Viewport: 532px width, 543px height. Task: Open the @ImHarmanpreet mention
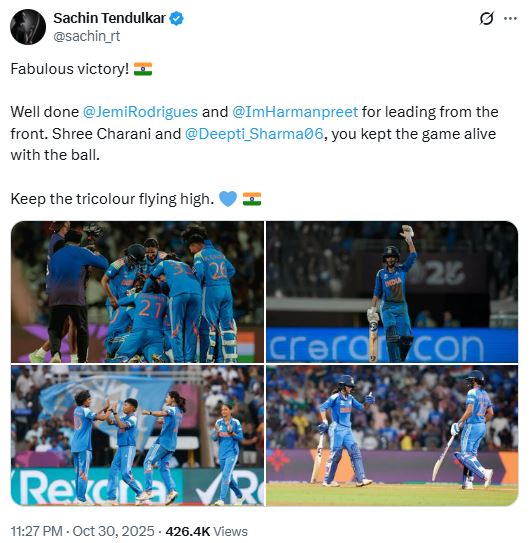pyautogui.click(x=295, y=112)
